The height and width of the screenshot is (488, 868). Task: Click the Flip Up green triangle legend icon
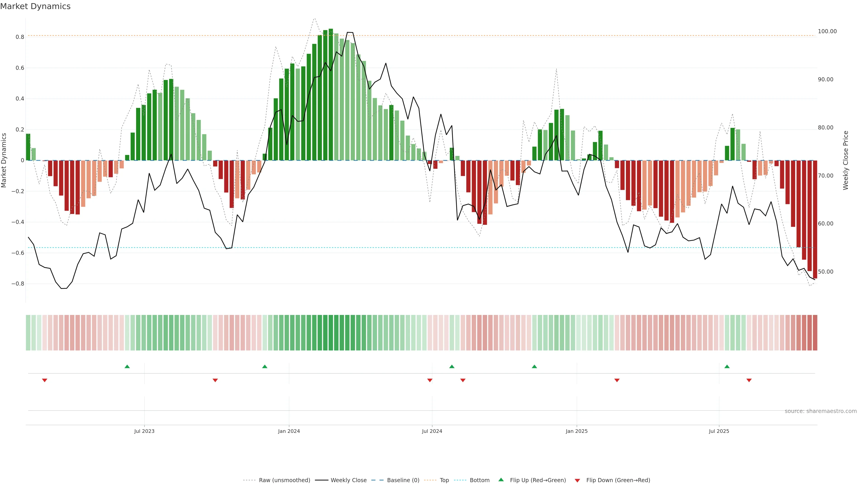point(501,480)
